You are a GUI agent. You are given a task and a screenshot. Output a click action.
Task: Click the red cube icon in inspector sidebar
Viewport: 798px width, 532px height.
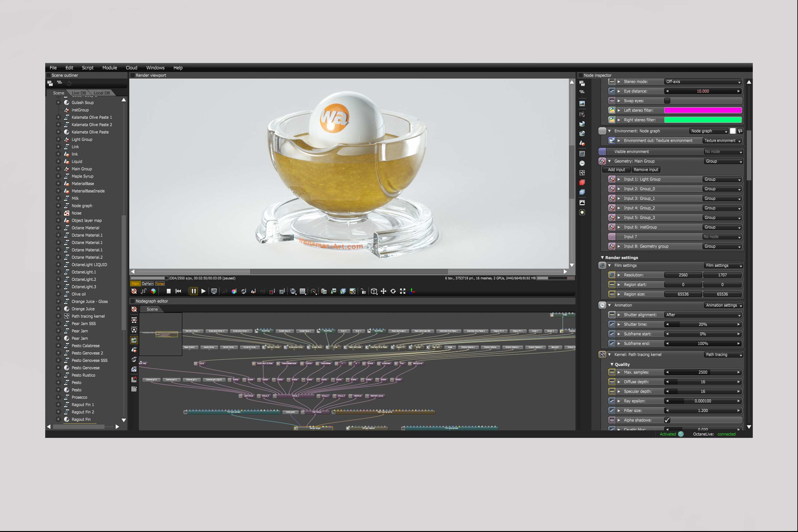click(582, 183)
